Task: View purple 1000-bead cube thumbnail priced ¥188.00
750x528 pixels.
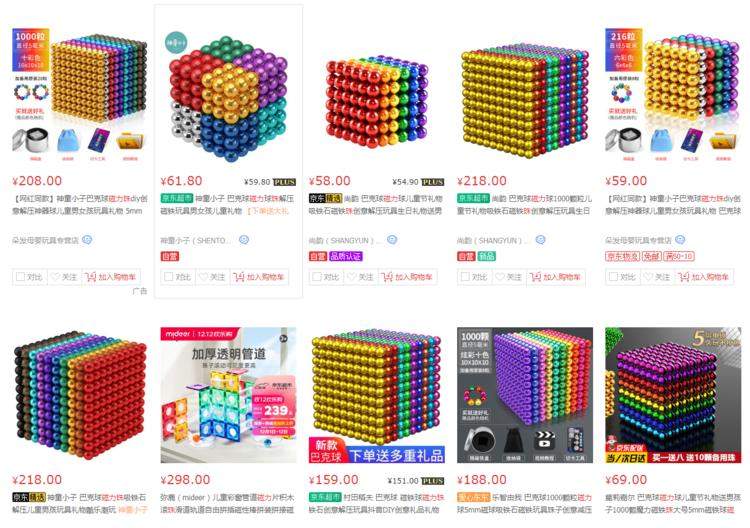Action: pyautogui.click(x=525, y=395)
